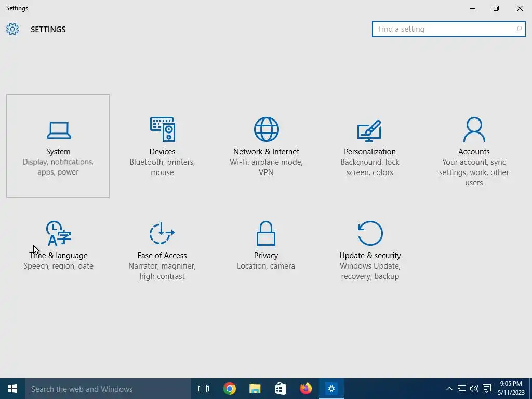Click 'Display, notifications, apps, power' description
532x399 pixels.
(x=58, y=167)
